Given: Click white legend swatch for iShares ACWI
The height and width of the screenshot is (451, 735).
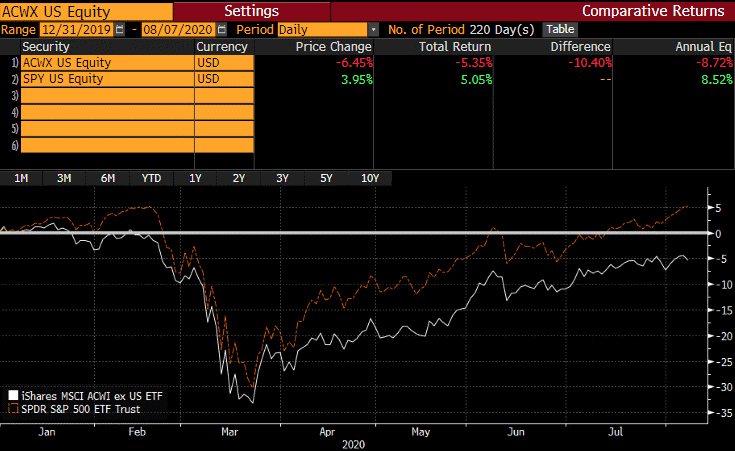Looking at the screenshot, I should (x=13, y=396).
